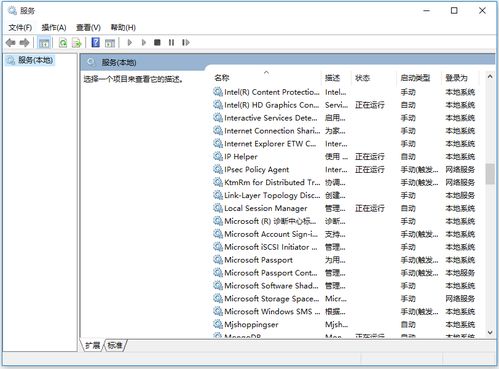Select the Mjshoppingser service
The image size is (499, 369).
[345, 324]
